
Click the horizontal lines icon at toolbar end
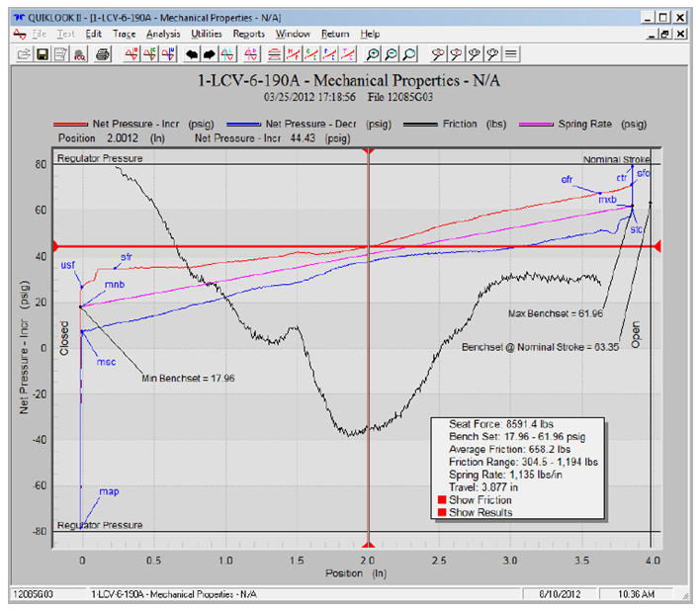(511, 54)
